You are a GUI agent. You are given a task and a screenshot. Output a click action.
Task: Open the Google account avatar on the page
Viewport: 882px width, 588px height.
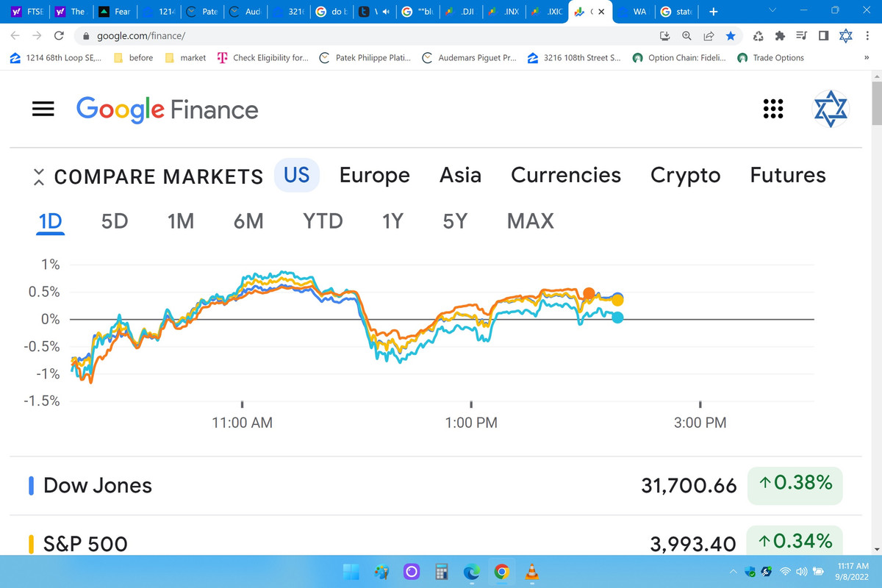pos(830,109)
